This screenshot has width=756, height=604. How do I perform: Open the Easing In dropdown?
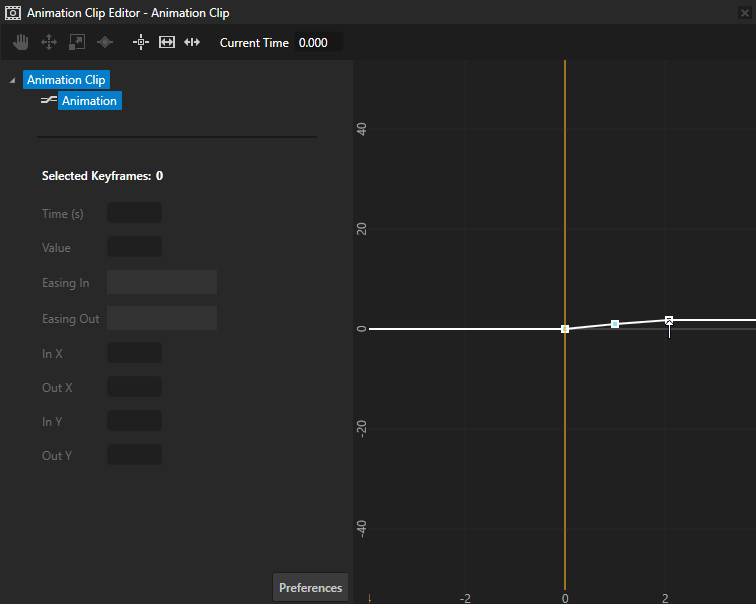click(161, 283)
